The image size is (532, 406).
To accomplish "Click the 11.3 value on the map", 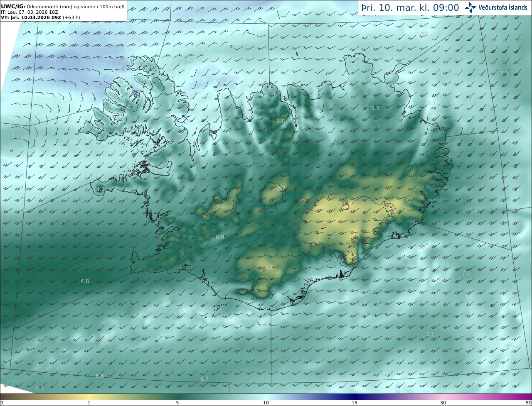I will click(x=121, y=61).
